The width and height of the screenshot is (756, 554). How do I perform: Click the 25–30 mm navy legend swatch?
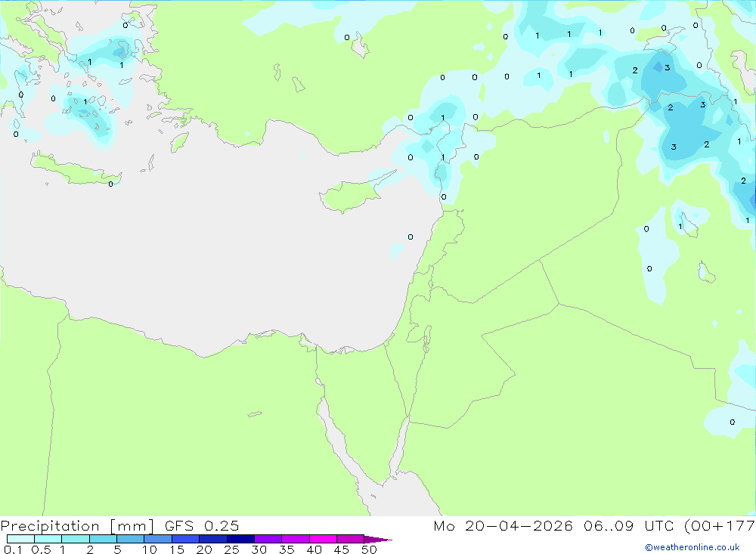(x=240, y=539)
